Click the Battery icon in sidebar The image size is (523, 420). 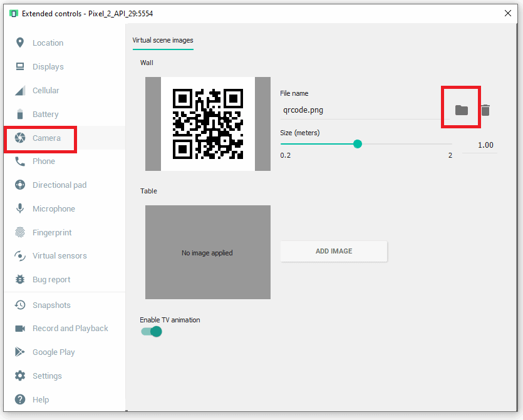(x=20, y=115)
